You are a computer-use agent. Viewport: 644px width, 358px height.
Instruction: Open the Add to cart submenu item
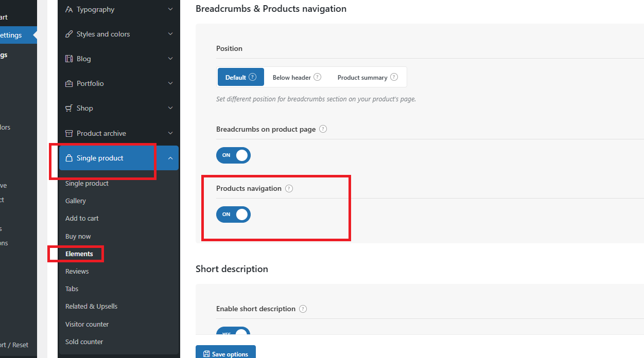click(x=82, y=218)
